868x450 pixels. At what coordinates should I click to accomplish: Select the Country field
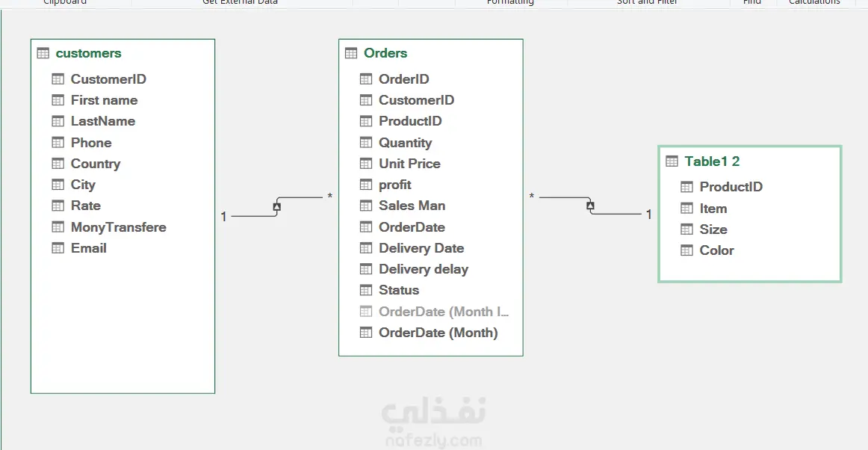pos(95,164)
